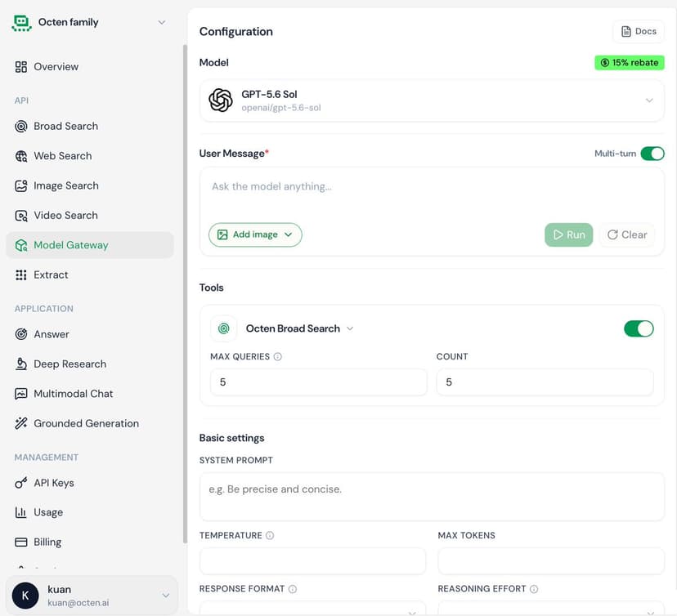Click the Overview grid icon

(20, 67)
